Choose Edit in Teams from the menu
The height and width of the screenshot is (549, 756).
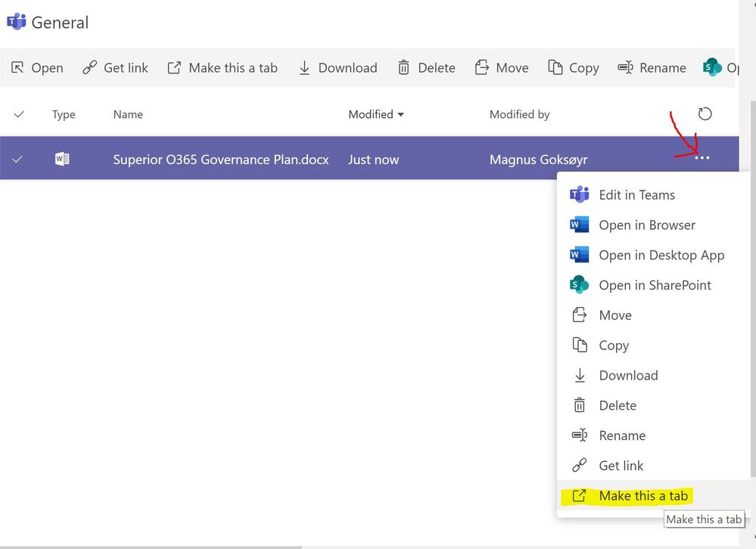click(653, 194)
